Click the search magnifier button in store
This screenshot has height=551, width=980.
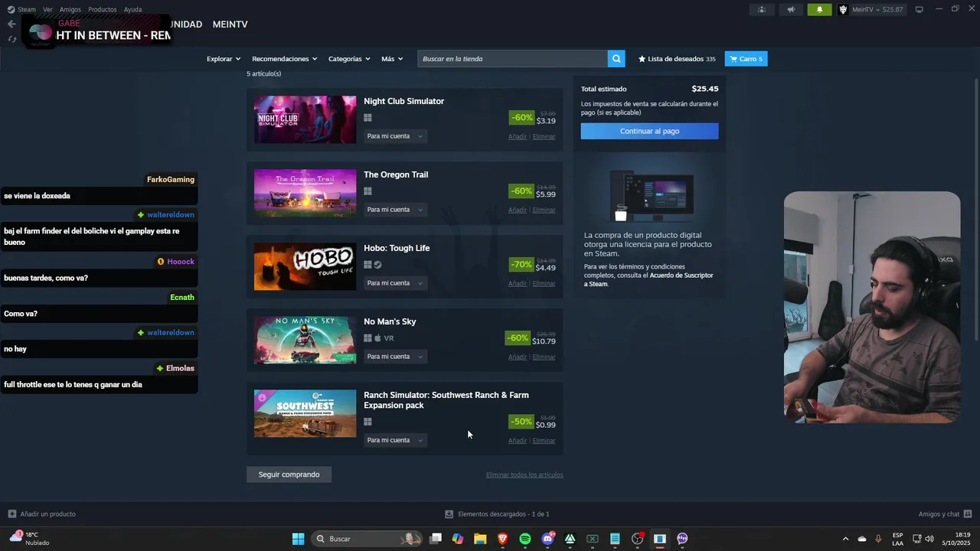pos(616,59)
